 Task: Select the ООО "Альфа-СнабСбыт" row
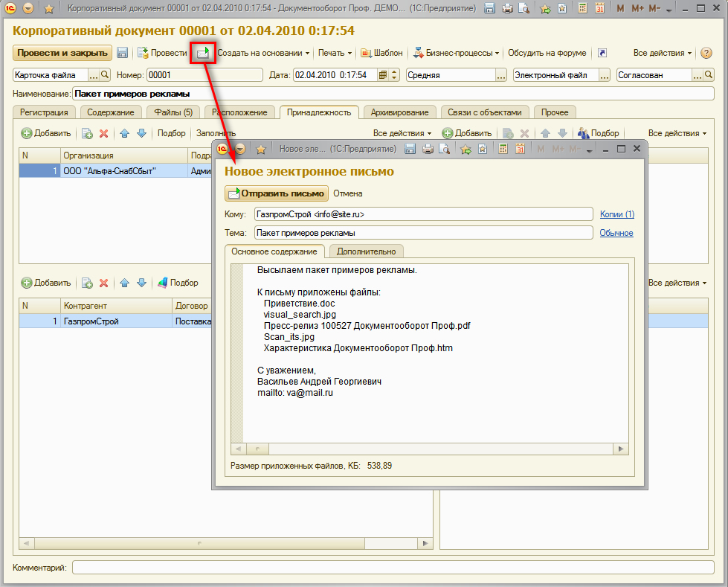click(x=115, y=171)
